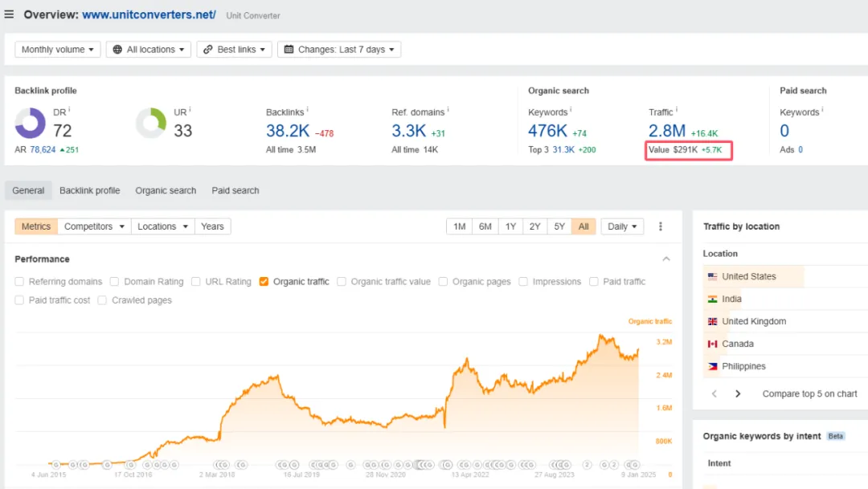Go to next locations page arrow
This screenshot has height=489, width=868.
click(738, 394)
